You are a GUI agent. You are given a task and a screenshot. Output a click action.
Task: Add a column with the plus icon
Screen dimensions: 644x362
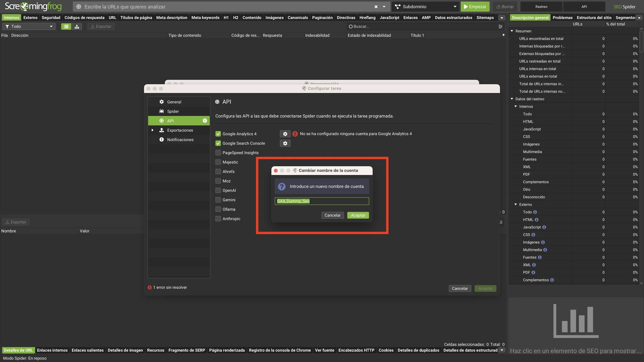[503, 35]
